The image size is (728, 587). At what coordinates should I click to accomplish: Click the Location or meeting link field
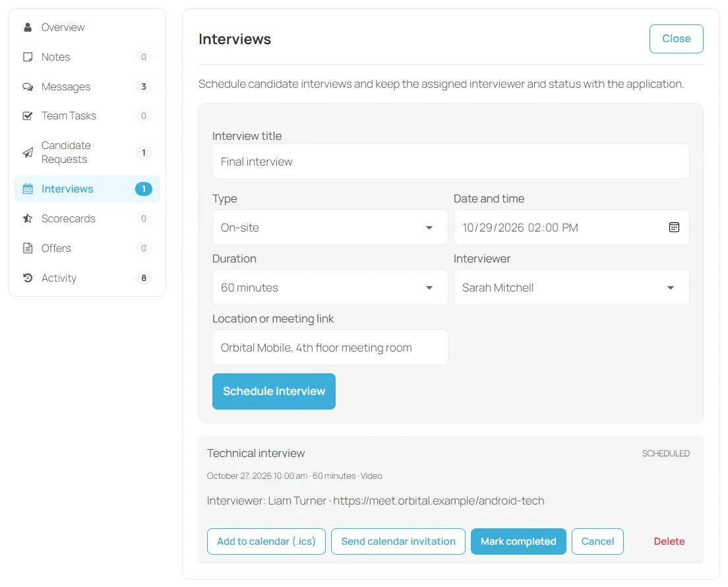pyautogui.click(x=330, y=348)
